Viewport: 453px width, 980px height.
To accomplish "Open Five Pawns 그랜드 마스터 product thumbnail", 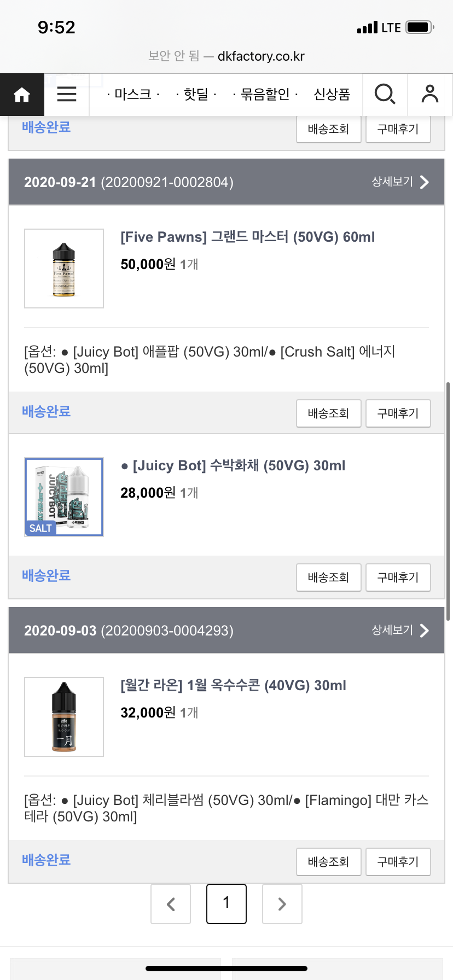I will (64, 269).
